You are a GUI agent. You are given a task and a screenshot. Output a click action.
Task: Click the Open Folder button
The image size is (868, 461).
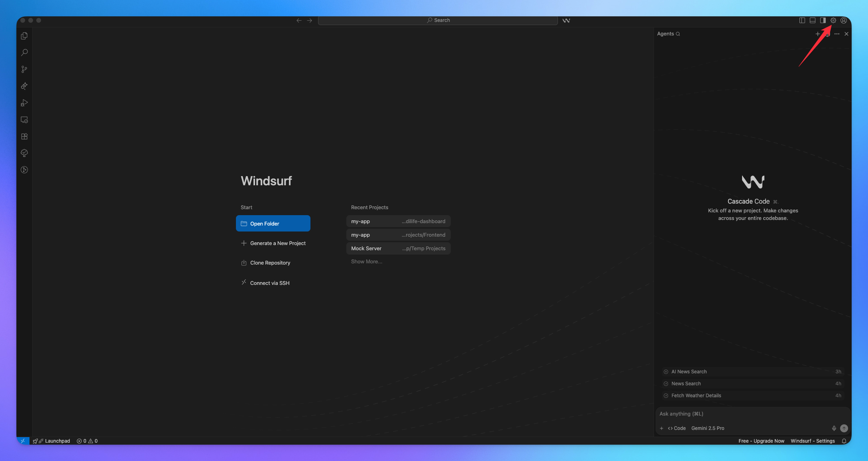273,224
